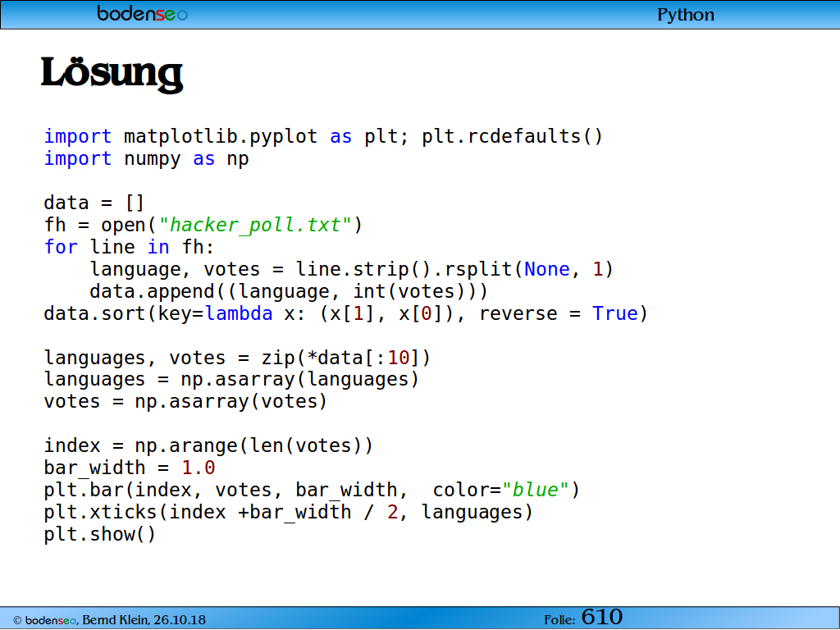Click the line 'bar_width = 1.0'
Image resolution: width=840 pixels, height=630 pixels.
coord(130,468)
